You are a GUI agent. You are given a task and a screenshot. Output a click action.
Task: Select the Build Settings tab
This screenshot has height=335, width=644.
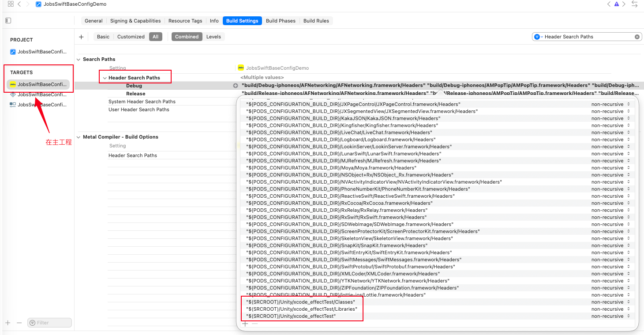[242, 21]
